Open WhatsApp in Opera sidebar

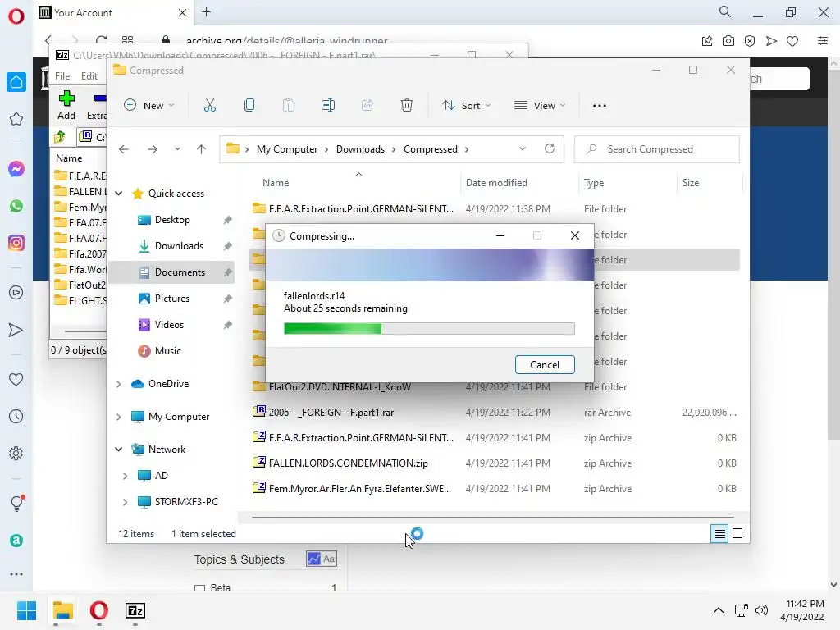pyautogui.click(x=16, y=206)
